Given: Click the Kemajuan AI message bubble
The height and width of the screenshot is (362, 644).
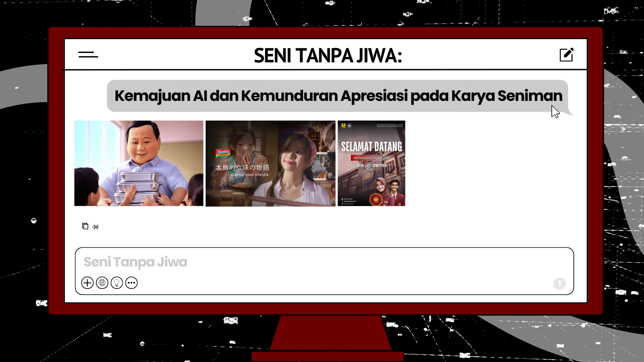Looking at the screenshot, I should click(x=338, y=96).
